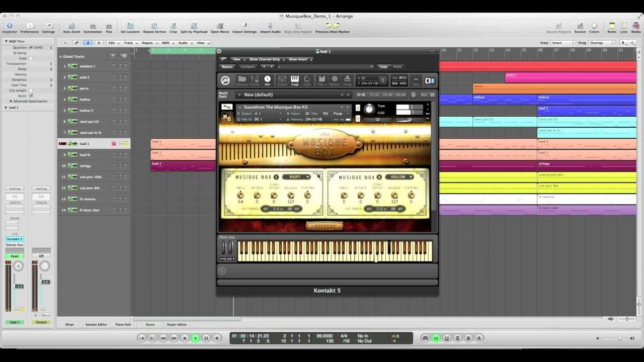The image size is (644, 362).
Task: Open the Edit local menu
Action: tap(113, 43)
